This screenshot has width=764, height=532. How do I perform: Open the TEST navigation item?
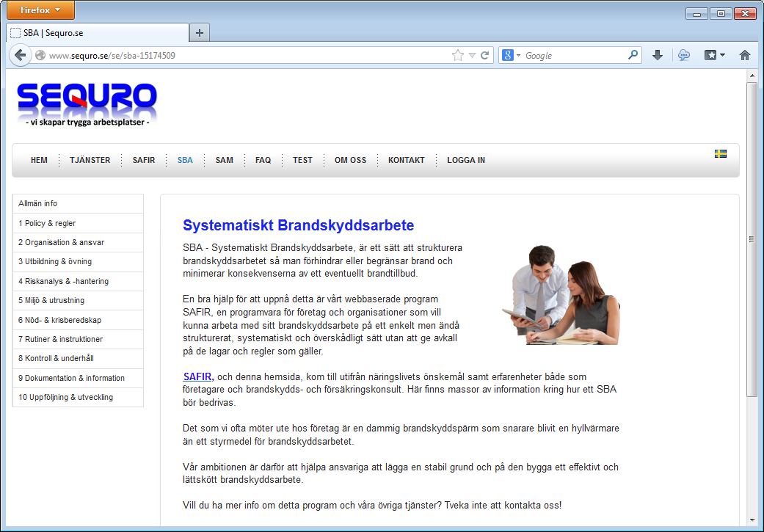click(x=302, y=160)
